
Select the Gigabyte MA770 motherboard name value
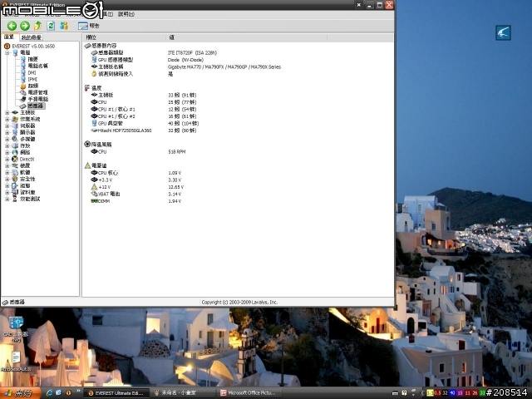tap(224, 67)
